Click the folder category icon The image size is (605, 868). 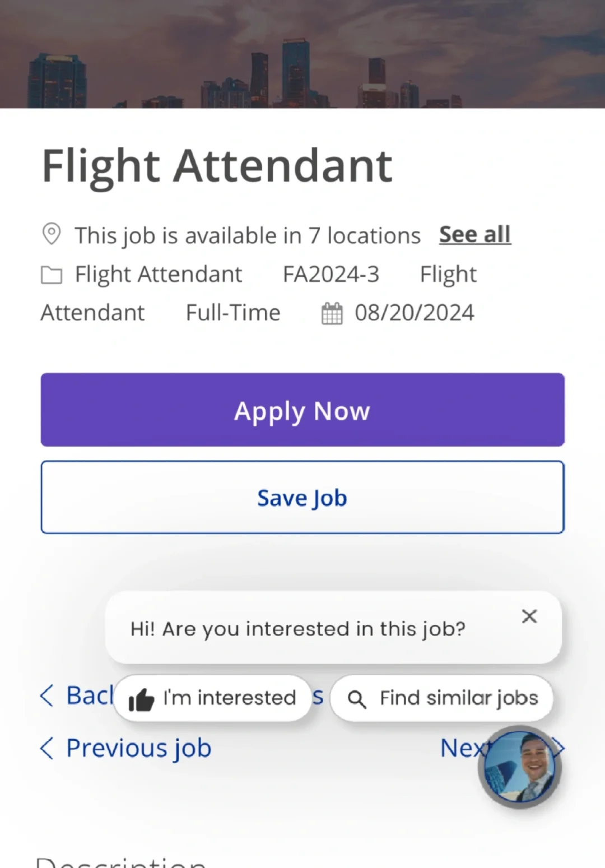point(52,275)
